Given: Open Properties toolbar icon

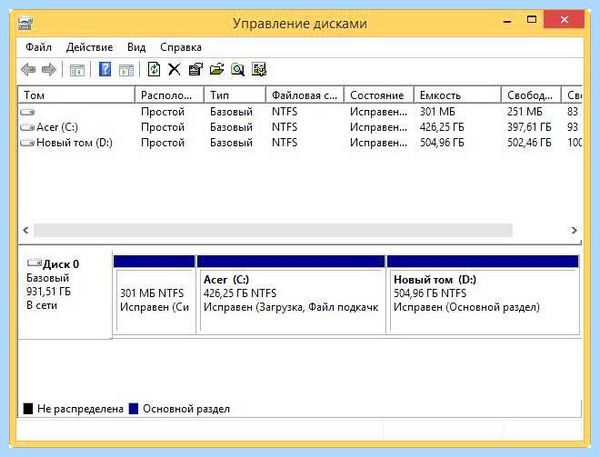Looking at the screenshot, I should click(196, 69).
